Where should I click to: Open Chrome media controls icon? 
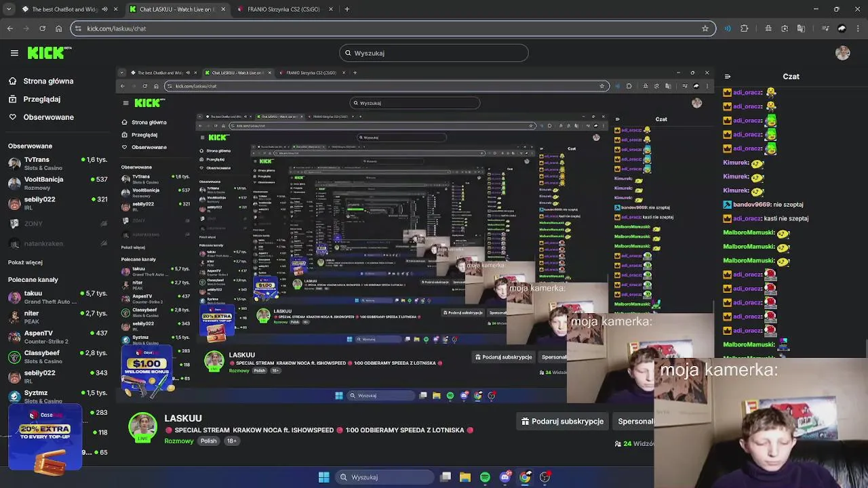pos(825,28)
